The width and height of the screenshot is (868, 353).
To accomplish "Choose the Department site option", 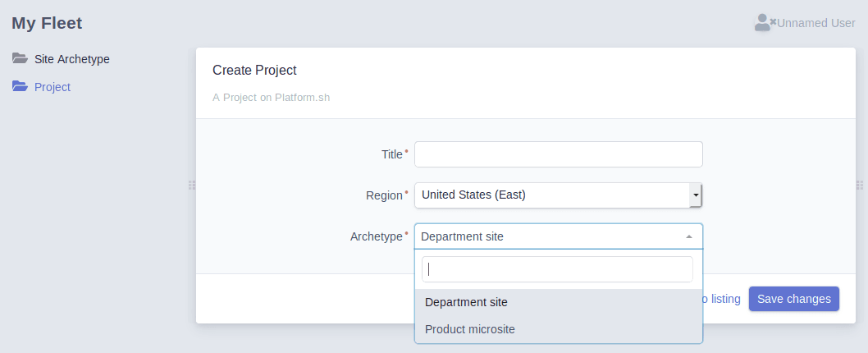I will 559,303.
